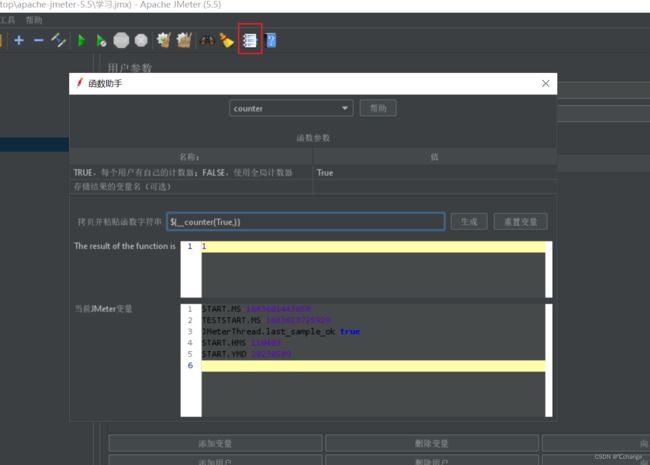
Task: Click the 重置变量 reset variables button
Action: (521, 222)
